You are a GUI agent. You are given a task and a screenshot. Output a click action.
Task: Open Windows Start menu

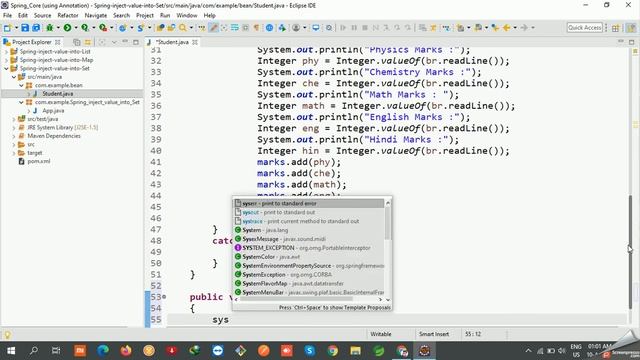[x=11, y=351]
